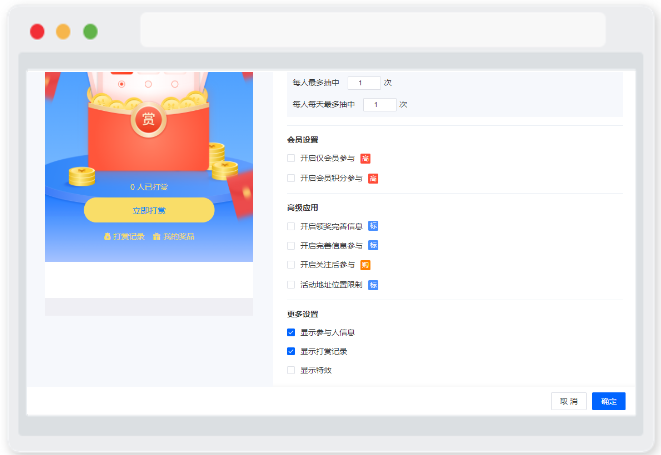Click the 更多设置 section heading
This screenshot has width=661, height=455.
[x=303, y=314]
